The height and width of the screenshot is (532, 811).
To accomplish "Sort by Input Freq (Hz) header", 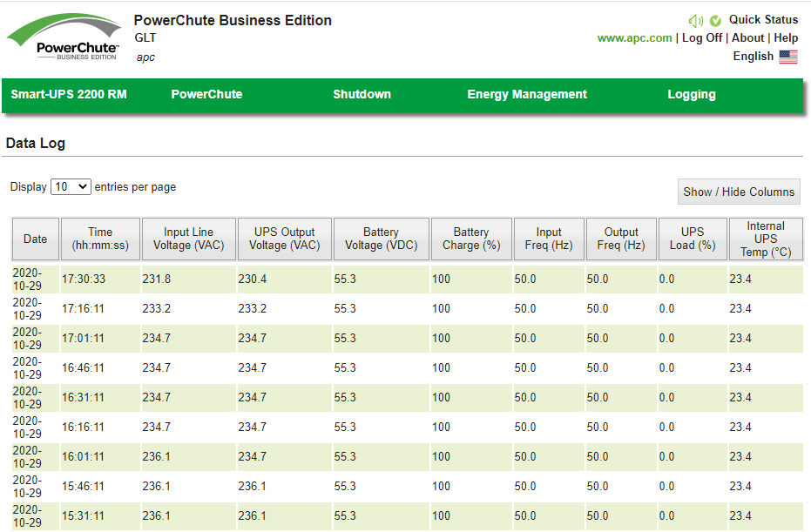I will (549, 239).
